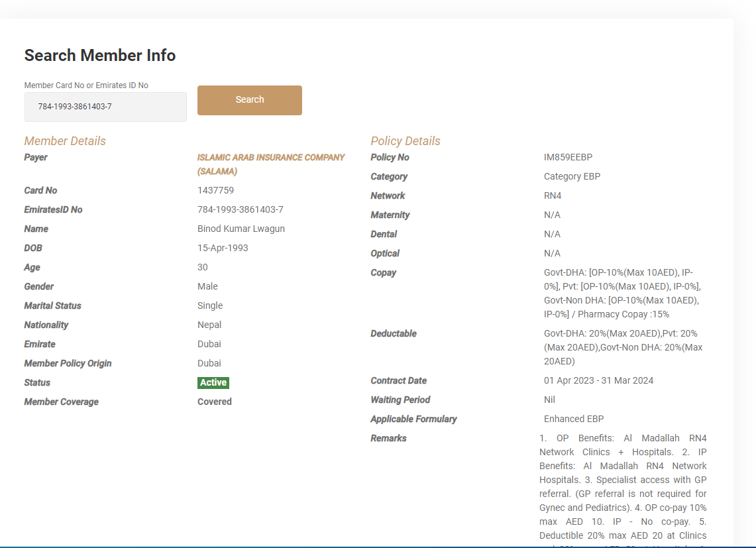Click the Islamic Arab Insurance Company payer link

271,164
